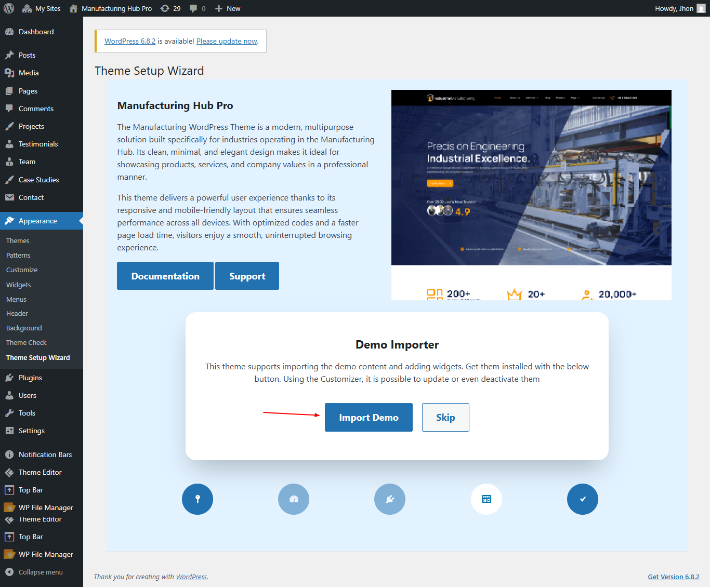Screen dimensions: 710x588
Task: Click the Users icon in sidebar
Action: pos(9,395)
